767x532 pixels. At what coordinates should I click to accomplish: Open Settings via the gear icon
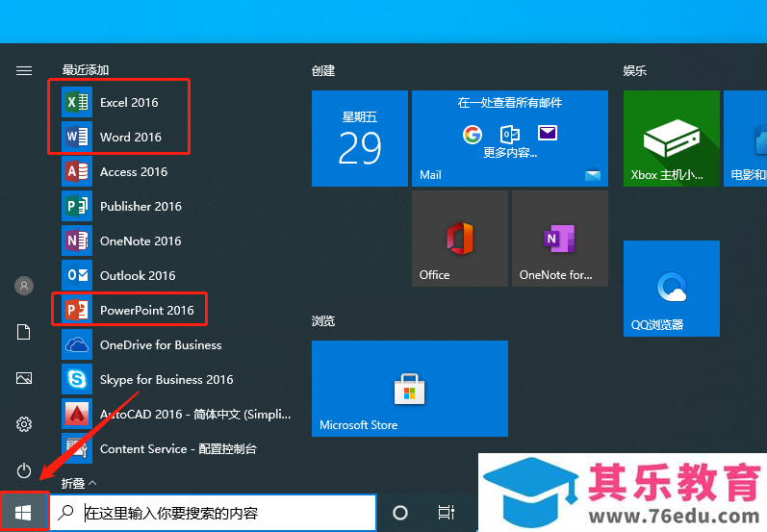[24, 424]
